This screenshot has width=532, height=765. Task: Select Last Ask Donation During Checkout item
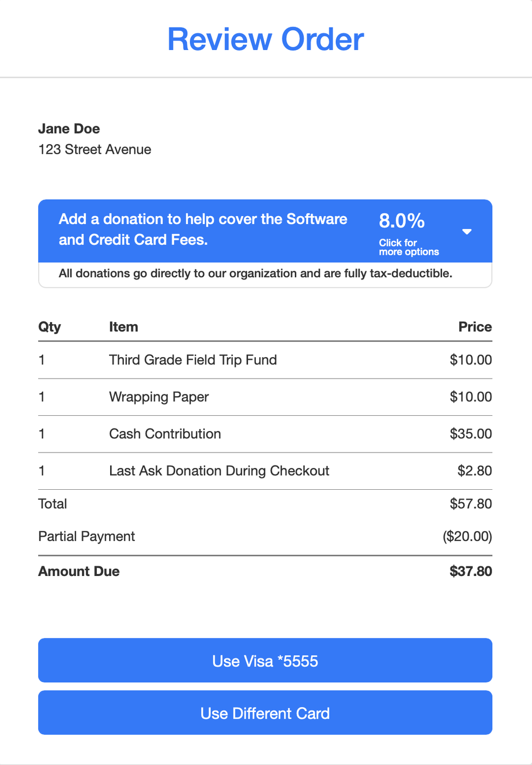click(219, 471)
